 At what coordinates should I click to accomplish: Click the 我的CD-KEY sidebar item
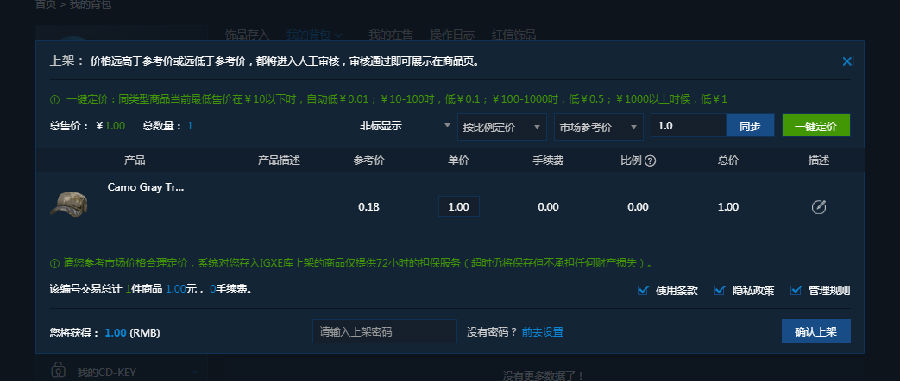tap(107, 372)
